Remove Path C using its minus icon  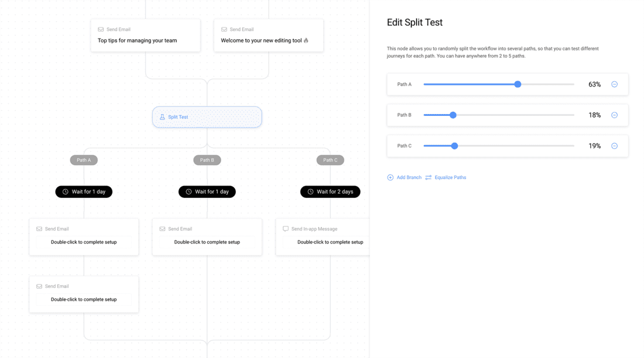614,146
